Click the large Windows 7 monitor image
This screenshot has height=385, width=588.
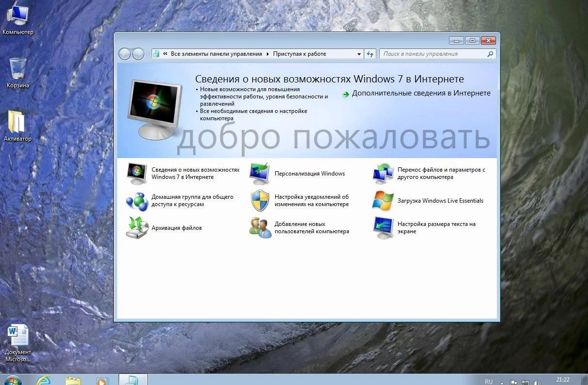point(155,110)
